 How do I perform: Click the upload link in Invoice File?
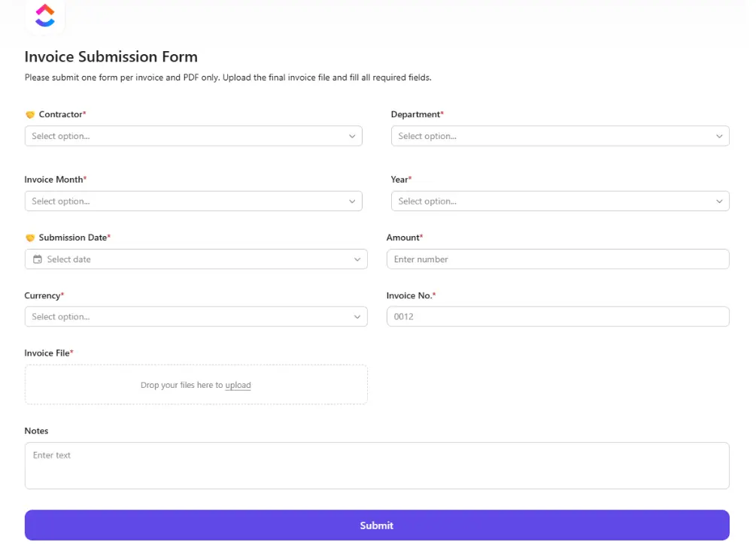[238, 385]
